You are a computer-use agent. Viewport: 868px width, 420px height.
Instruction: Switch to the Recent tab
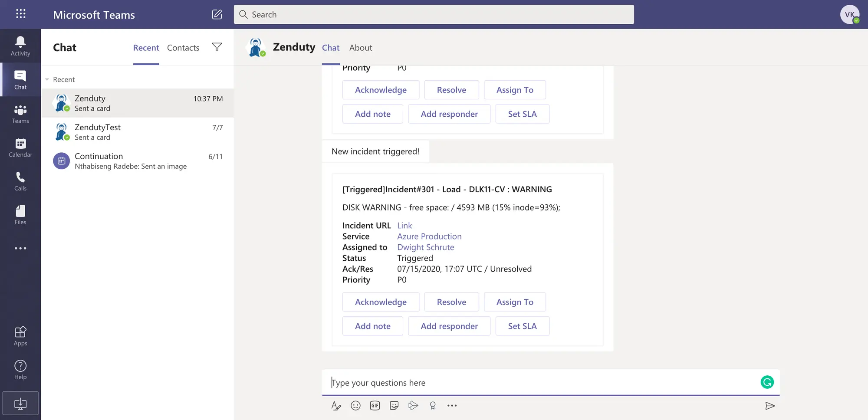coord(146,48)
